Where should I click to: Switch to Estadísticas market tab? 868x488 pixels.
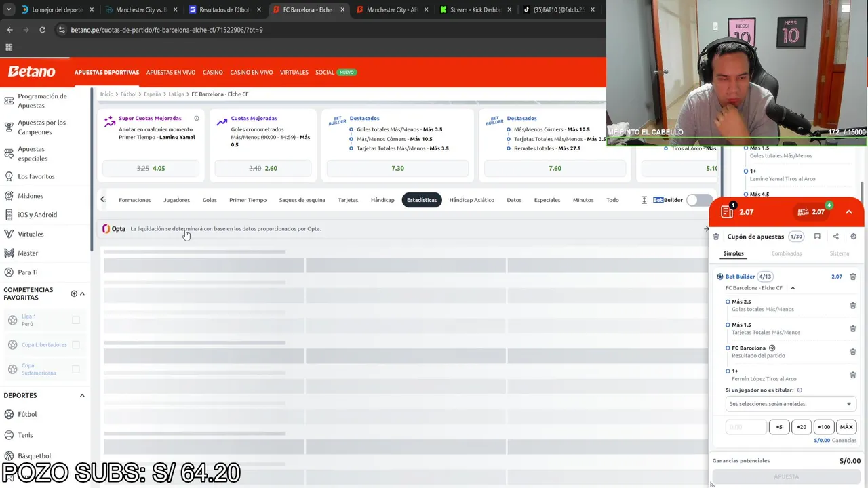coord(422,200)
